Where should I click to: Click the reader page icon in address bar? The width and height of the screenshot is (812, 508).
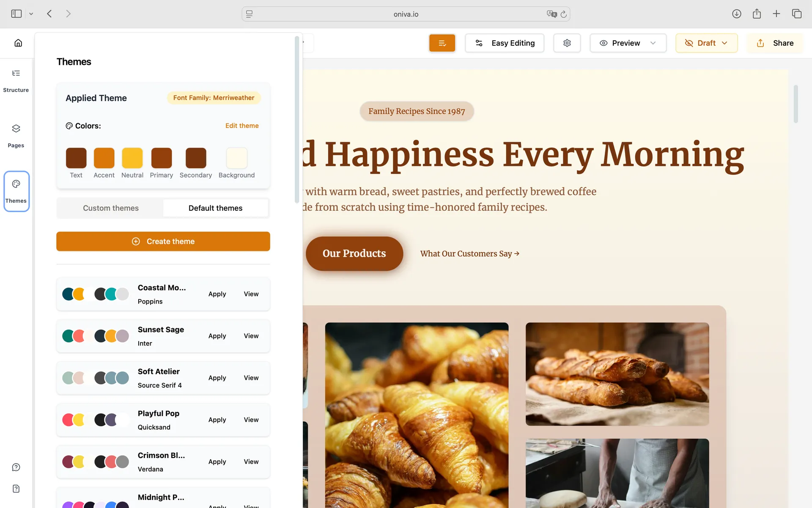pos(250,14)
